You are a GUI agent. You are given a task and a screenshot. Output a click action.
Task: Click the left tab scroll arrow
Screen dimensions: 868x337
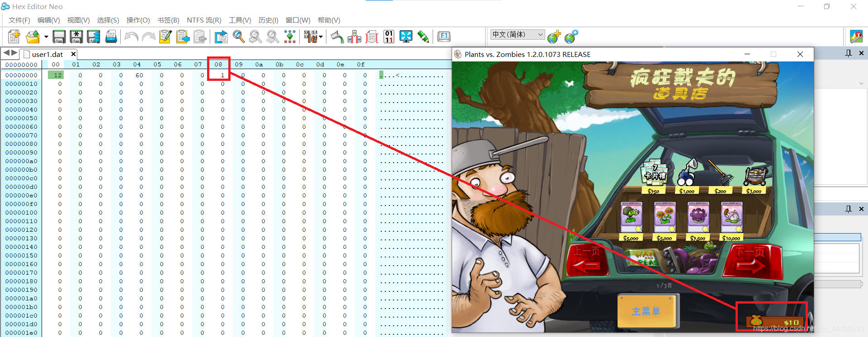(x=6, y=53)
